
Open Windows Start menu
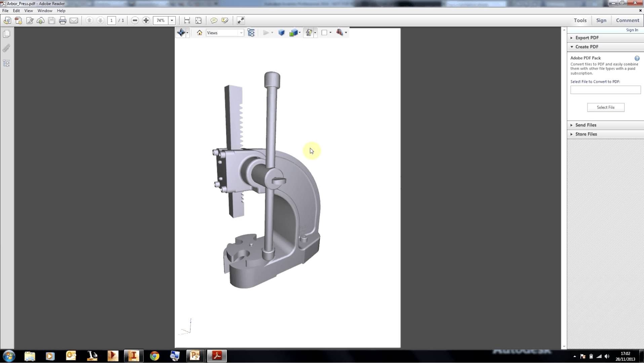tap(9, 356)
